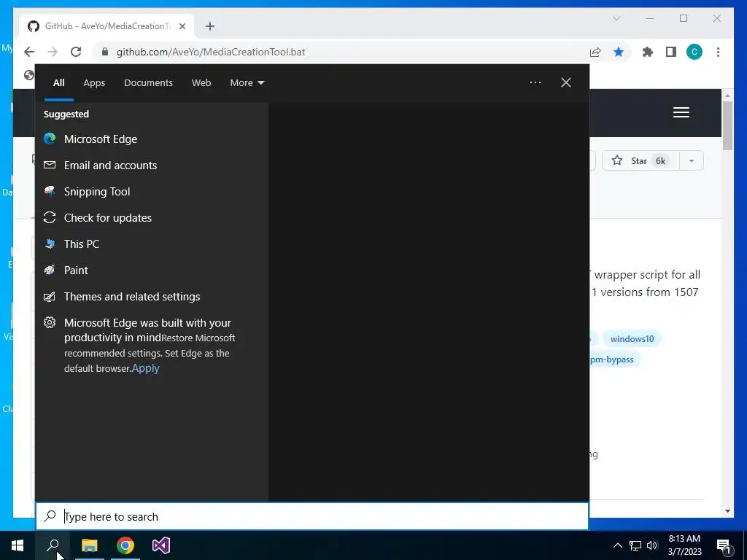Open Chrome side panel icon
This screenshot has height=560, width=747.
(671, 52)
